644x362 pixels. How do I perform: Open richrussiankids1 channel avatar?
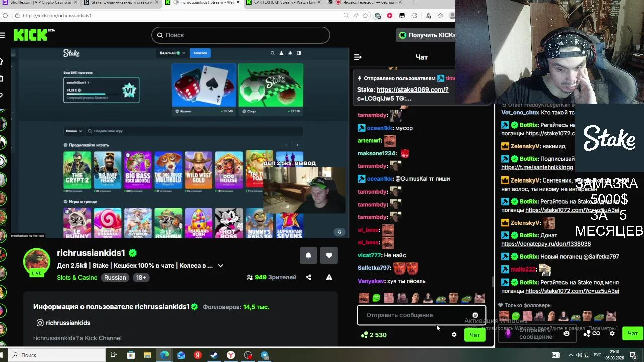click(x=37, y=262)
